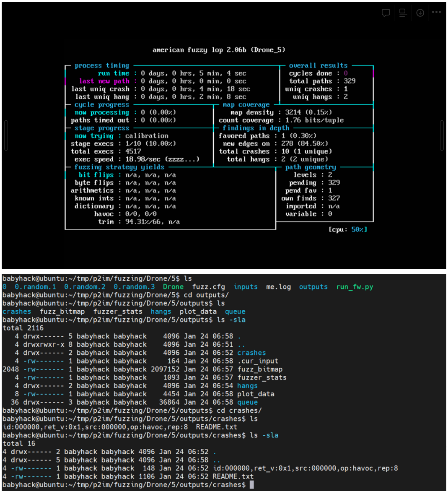Select the 'own finds' value 327
Viewport: 448px width, 494px height.
click(x=334, y=198)
